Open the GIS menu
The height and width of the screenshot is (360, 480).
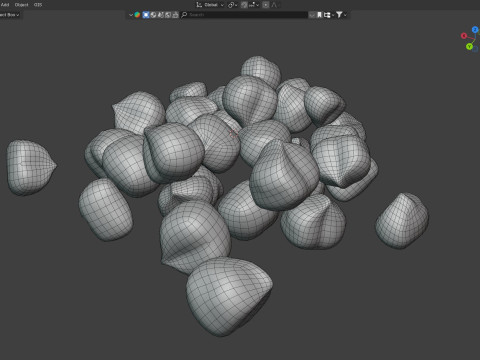pos(38,5)
